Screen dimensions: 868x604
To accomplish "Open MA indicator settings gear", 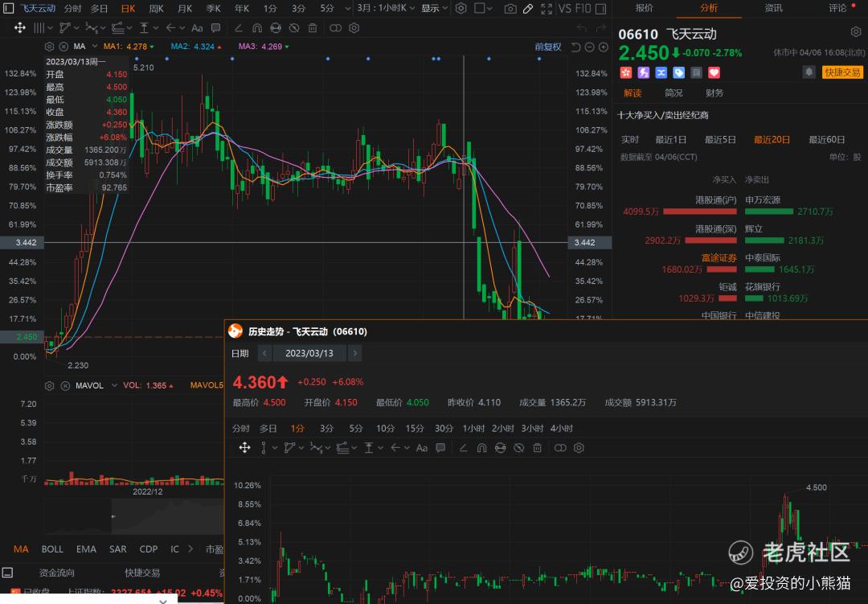I will pyautogui.click(x=49, y=47).
